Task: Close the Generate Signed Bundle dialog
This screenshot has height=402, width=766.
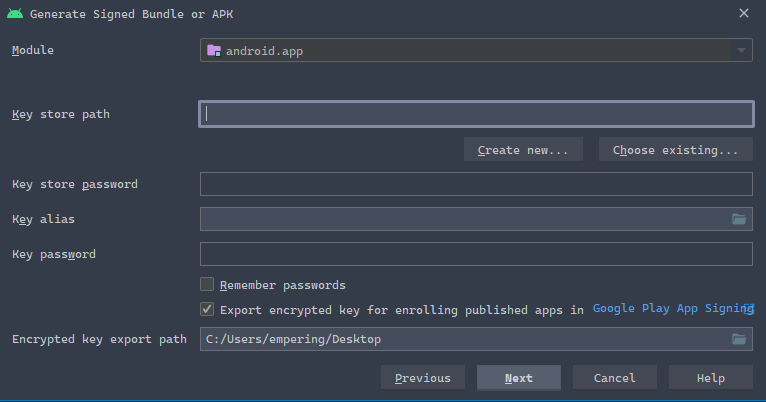Action: pyautogui.click(x=744, y=13)
